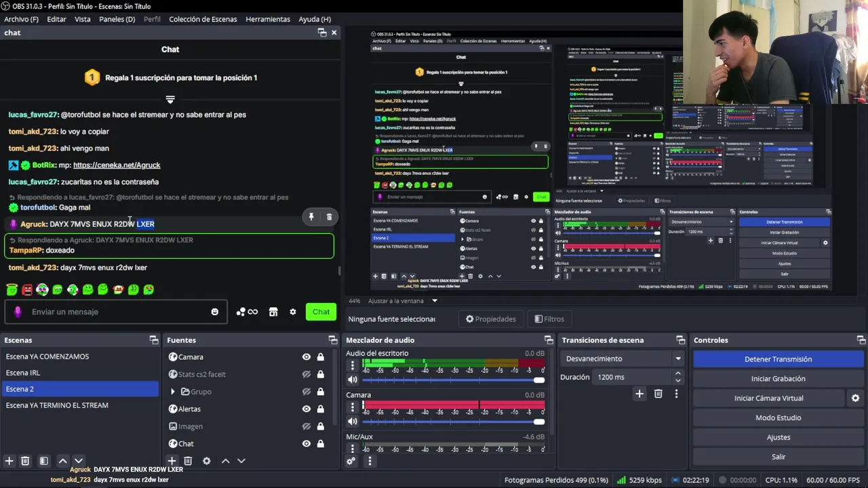Unlock the Alertas source
Viewport: 868px width, 488px height.
(321, 409)
